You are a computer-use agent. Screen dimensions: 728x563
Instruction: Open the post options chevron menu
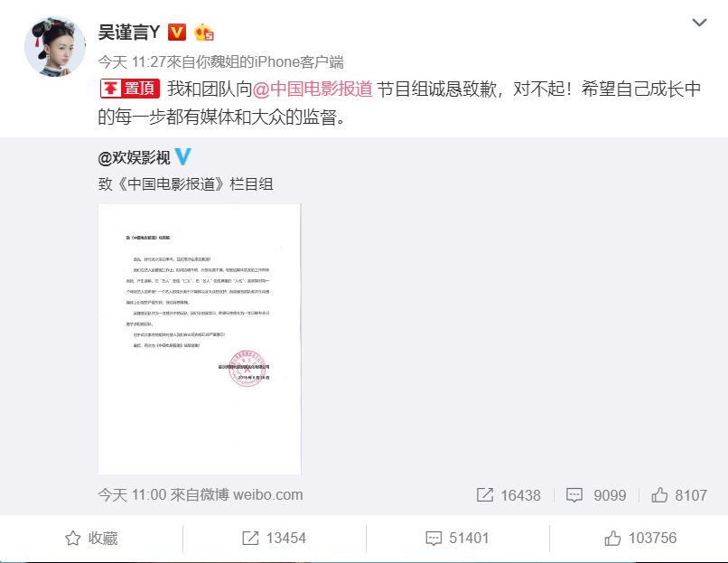click(x=699, y=23)
